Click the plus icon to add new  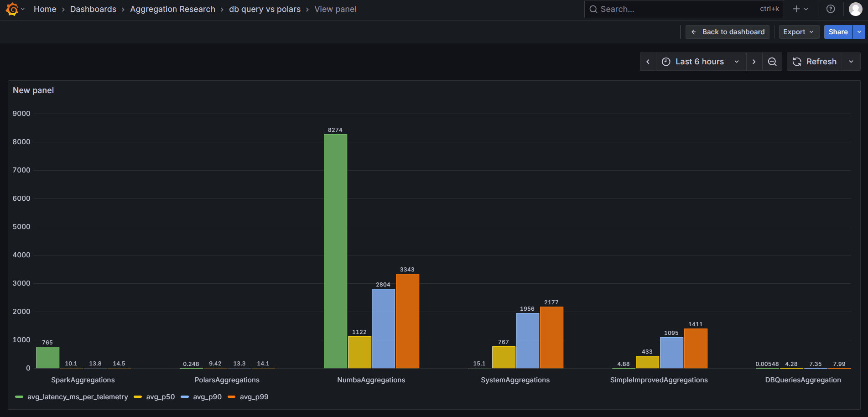click(796, 9)
